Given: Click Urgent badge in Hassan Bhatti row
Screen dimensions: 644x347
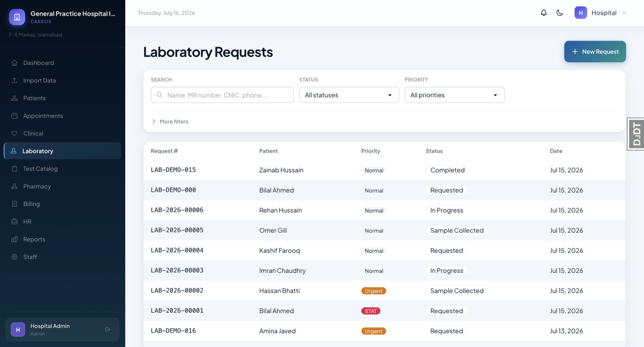Looking at the screenshot, I should pos(374,291).
